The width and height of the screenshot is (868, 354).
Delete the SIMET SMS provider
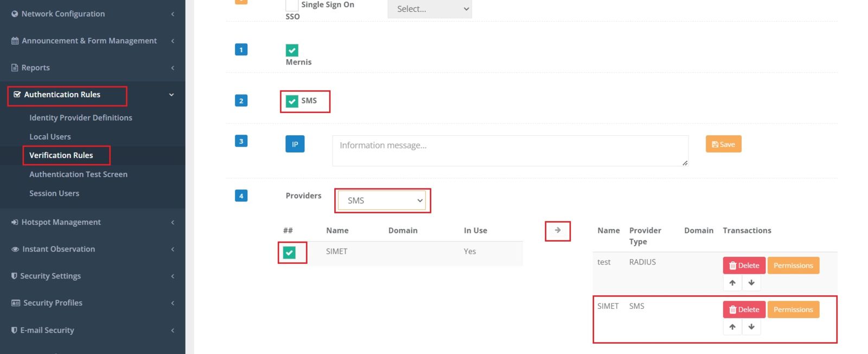[x=744, y=309]
